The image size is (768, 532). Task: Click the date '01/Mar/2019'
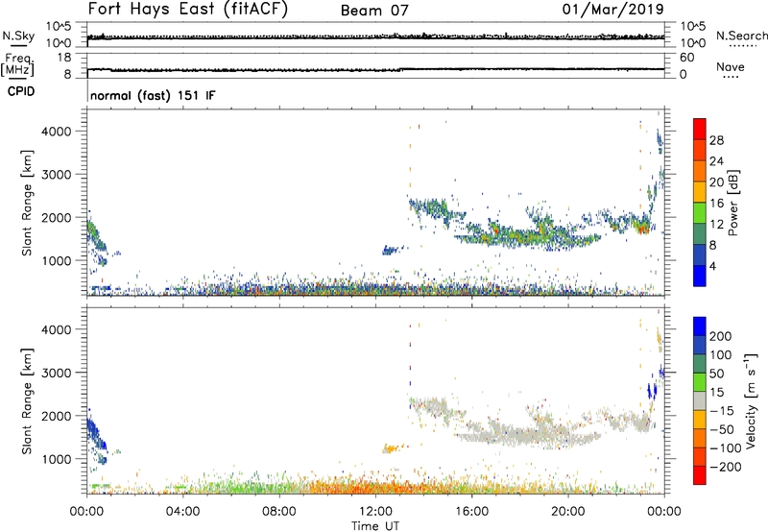point(612,9)
